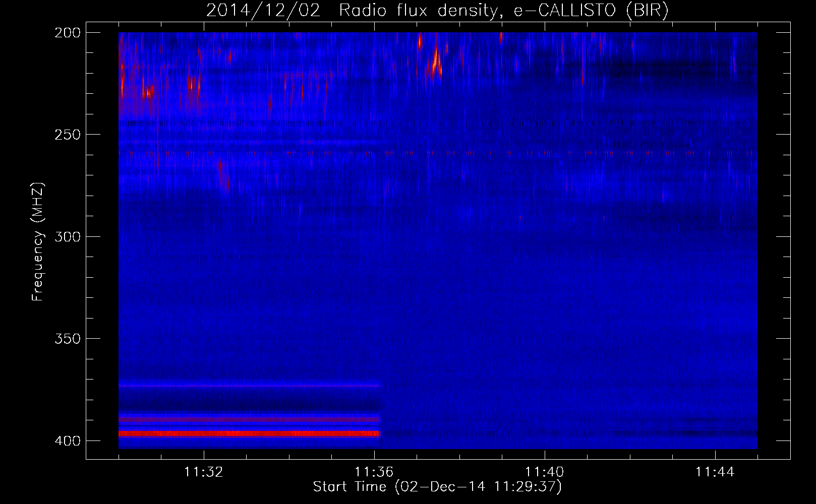
Task: Click the bright red band near 397 MHz
Action: tap(249, 433)
